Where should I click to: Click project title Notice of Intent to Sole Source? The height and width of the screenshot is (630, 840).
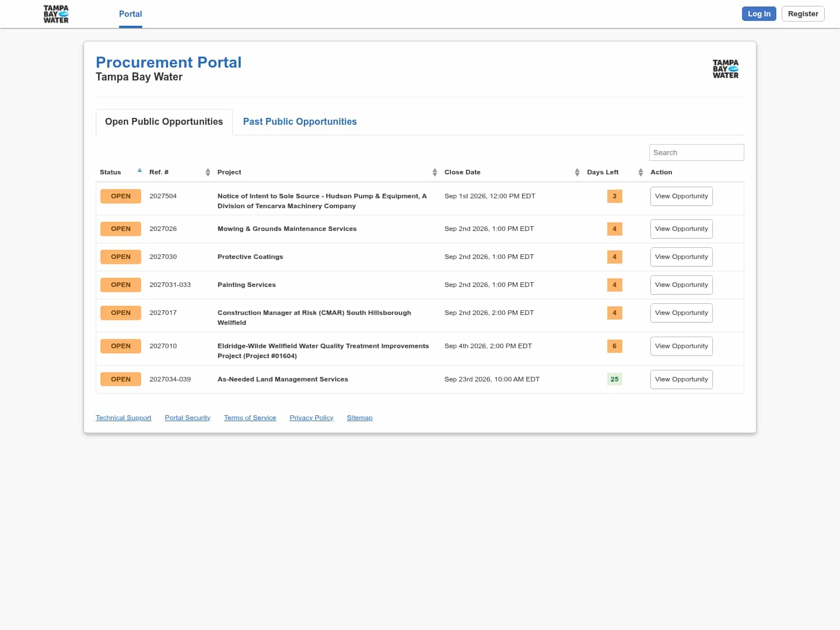(322, 201)
